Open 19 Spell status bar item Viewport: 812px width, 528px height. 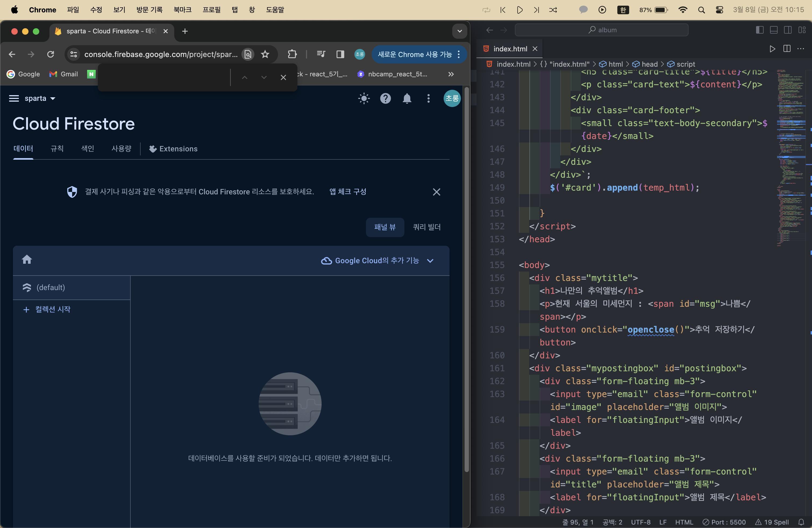pos(772,522)
